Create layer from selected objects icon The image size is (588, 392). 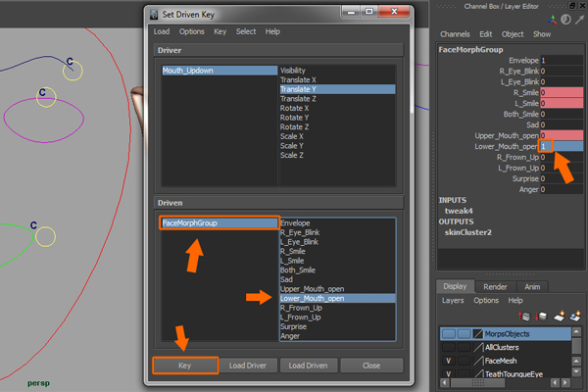click(575, 316)
